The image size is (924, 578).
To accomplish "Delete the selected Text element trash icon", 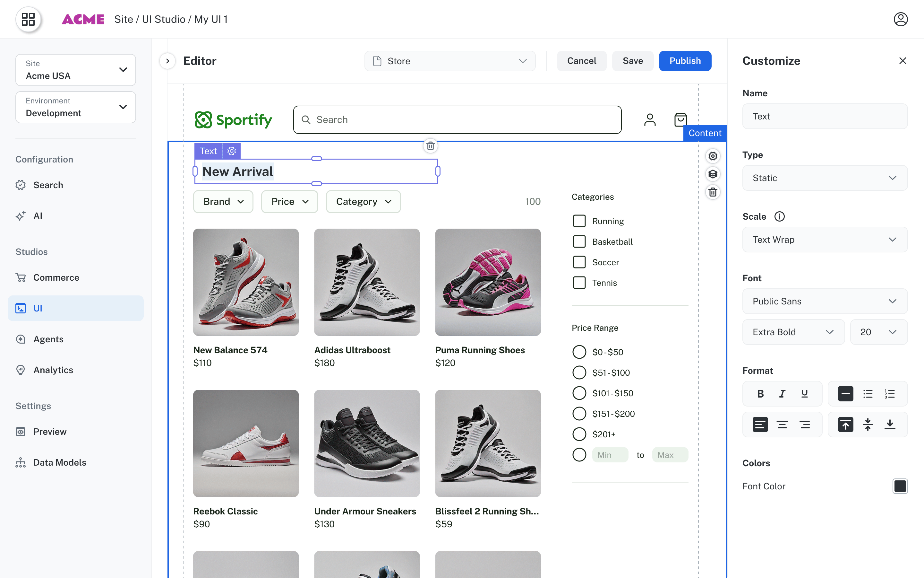I will click(430, 146).
